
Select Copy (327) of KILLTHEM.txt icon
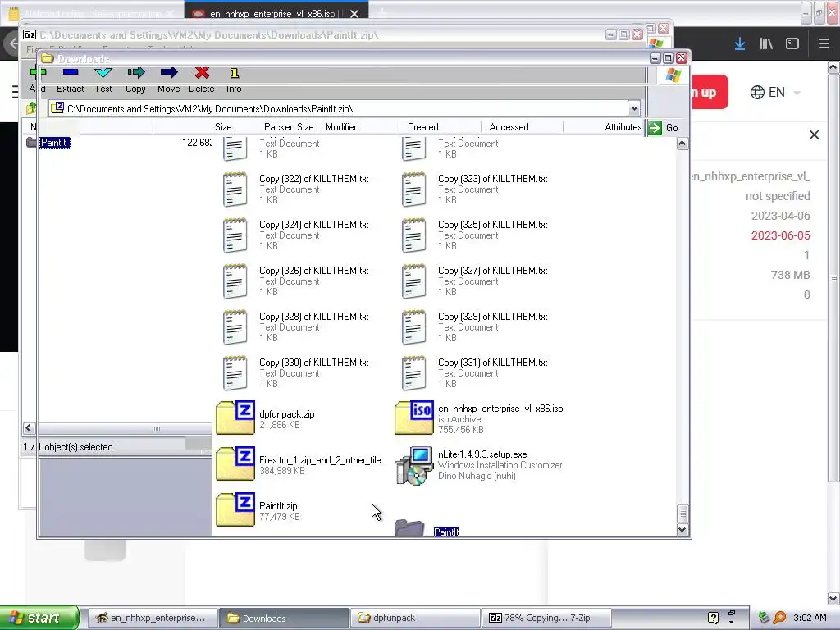point(413,281)
